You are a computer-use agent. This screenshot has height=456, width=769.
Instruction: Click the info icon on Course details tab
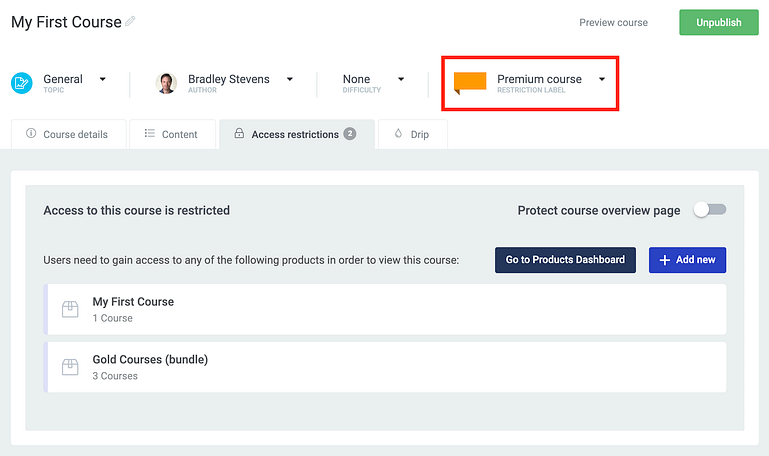click(31, 134)
